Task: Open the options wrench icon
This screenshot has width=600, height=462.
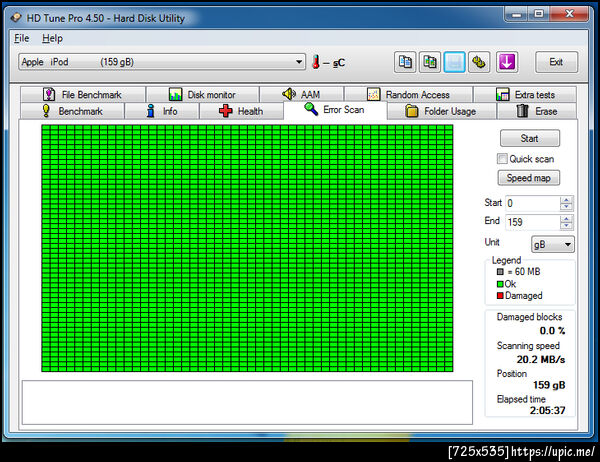Action: tap(479, 62)
